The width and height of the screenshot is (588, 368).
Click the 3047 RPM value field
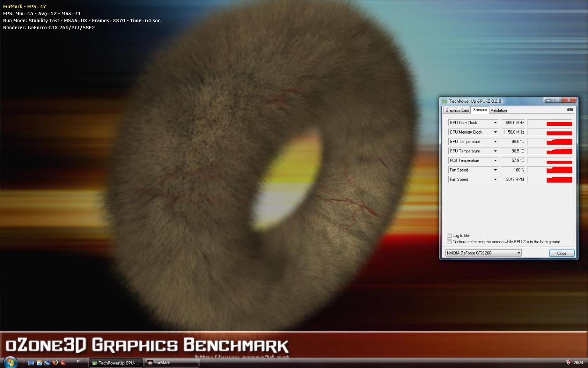pos(513,180)
